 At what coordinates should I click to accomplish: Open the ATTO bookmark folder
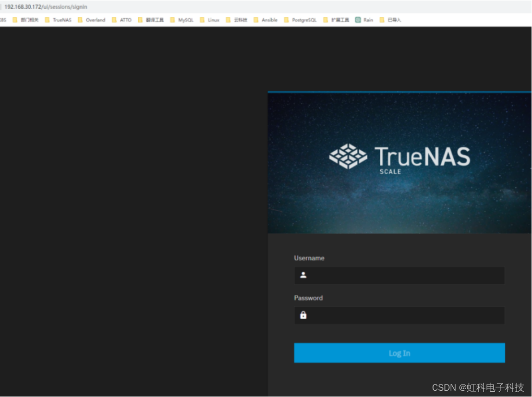[121, 20]
